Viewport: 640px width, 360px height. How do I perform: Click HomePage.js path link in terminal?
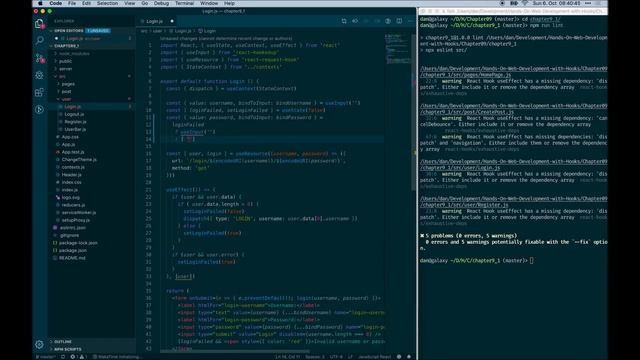[513, 72]
